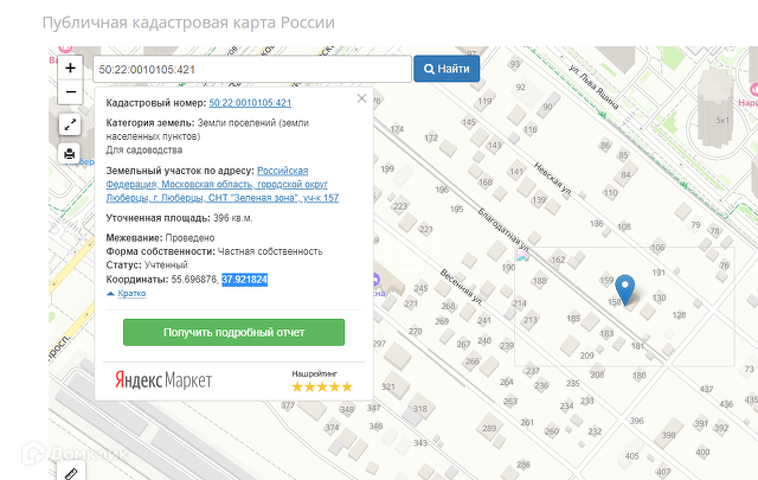
Task: Click the blue location pin marker
Action: (625, 290)
